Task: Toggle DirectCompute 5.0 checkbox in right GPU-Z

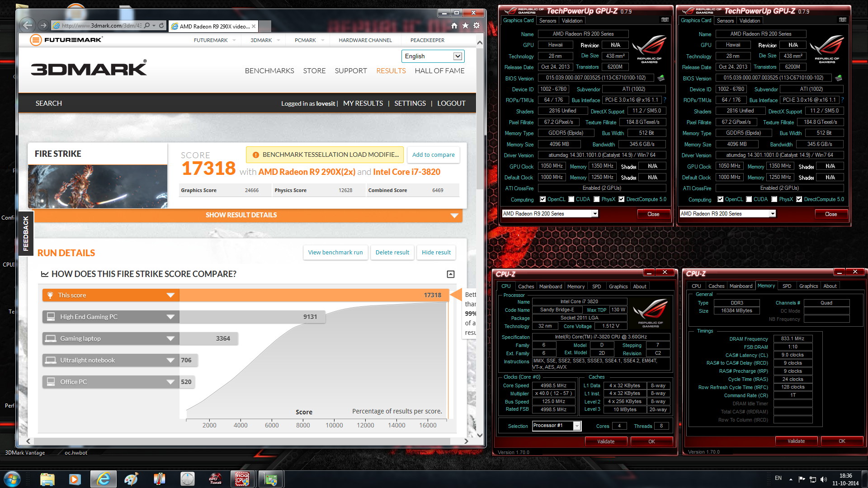Action: 799,199
